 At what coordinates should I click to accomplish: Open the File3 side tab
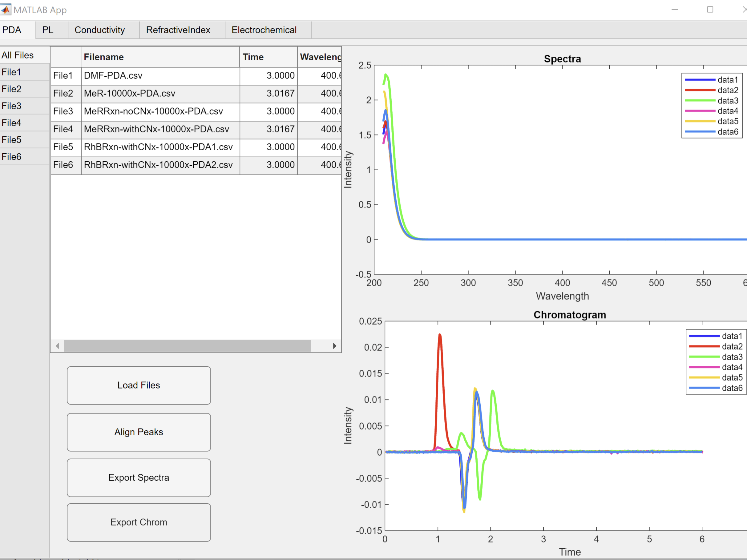point(11,106)
